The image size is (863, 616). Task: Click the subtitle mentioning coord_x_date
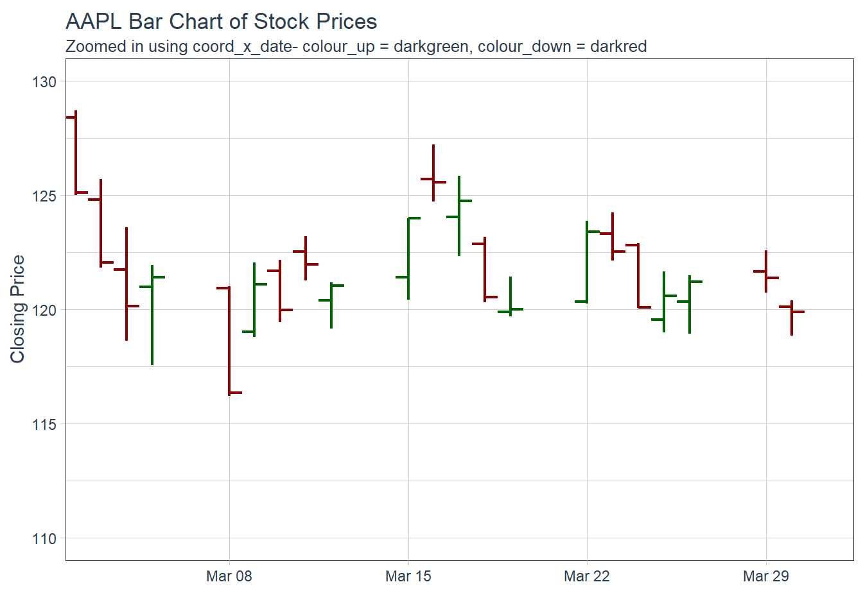(x=356, y=47)
